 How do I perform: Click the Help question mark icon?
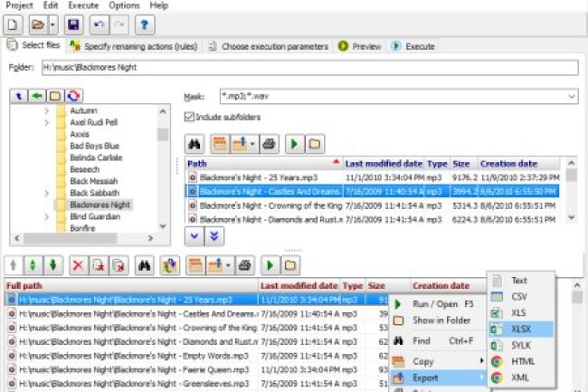(144, 24)
